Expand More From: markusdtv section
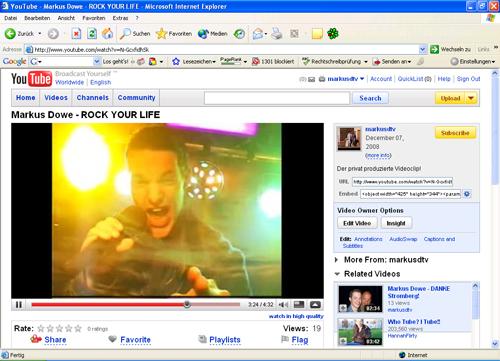500x361 pixels. click(337, 260)
